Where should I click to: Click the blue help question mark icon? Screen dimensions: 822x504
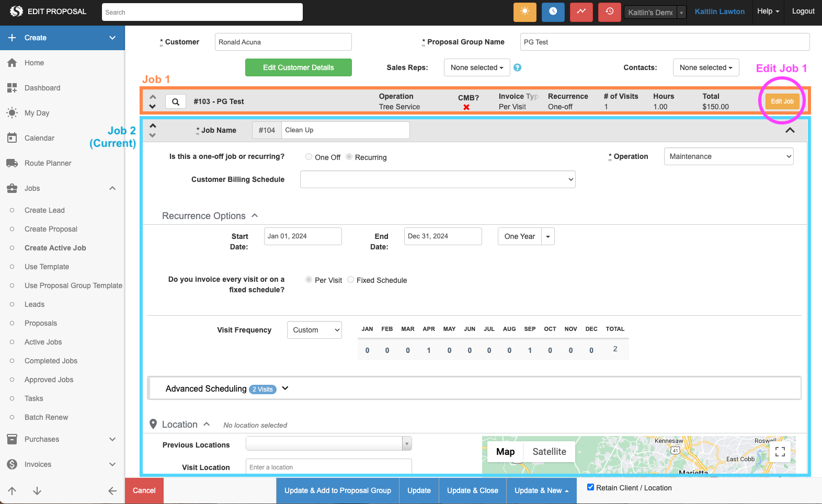coord(517,67)
